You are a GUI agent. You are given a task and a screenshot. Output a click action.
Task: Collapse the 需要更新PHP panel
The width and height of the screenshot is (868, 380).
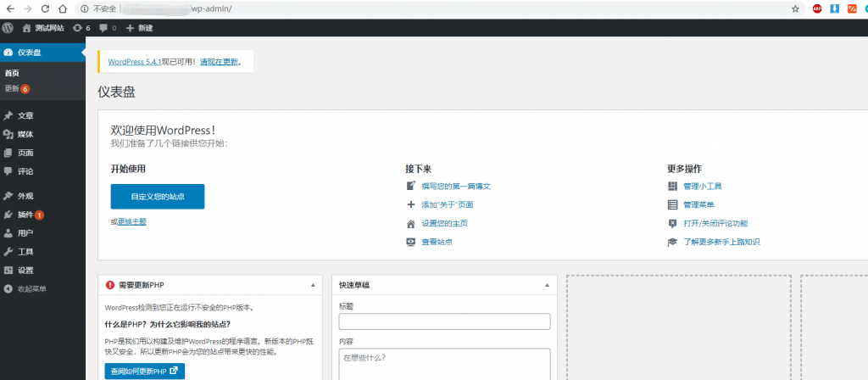tap(313, 285)
